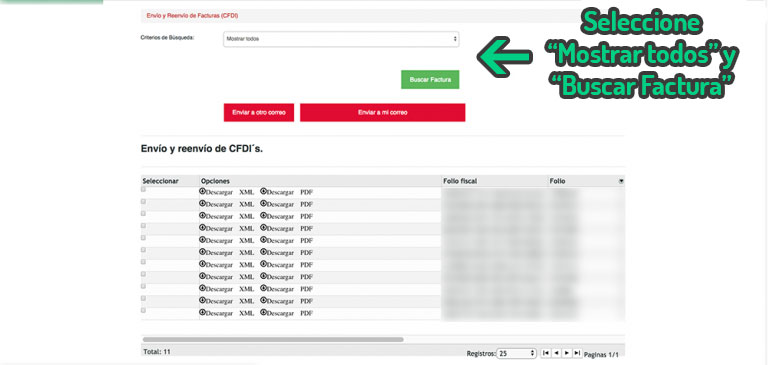Image resolution: width=768 pixels, height=365 pixels.
Task: Click the Paginas 1/1 indicator text
Action: click(x=602, y=354)
